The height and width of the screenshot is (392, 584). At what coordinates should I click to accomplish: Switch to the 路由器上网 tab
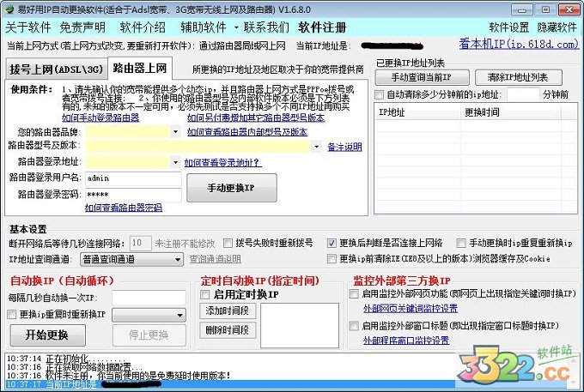(x=140, y=68)
